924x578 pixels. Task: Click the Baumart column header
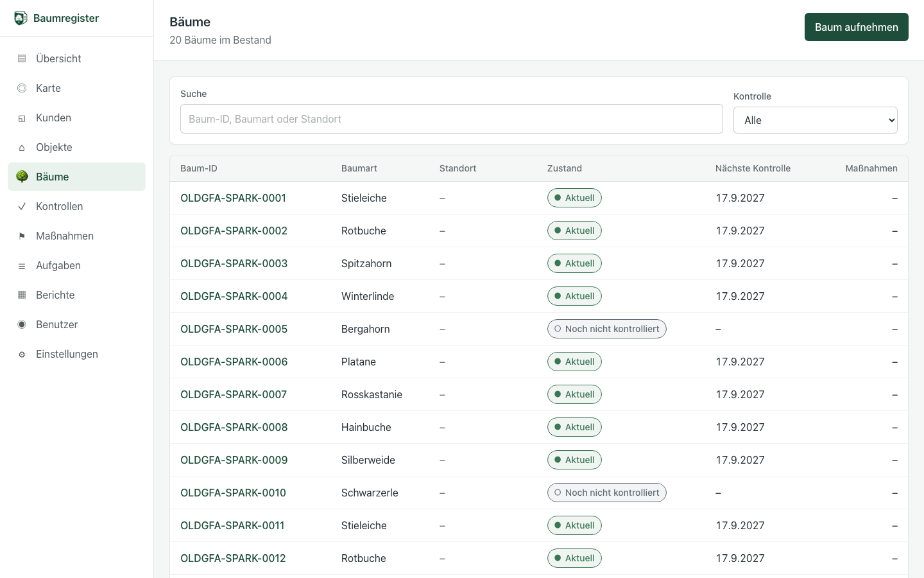tap(359, 168)
